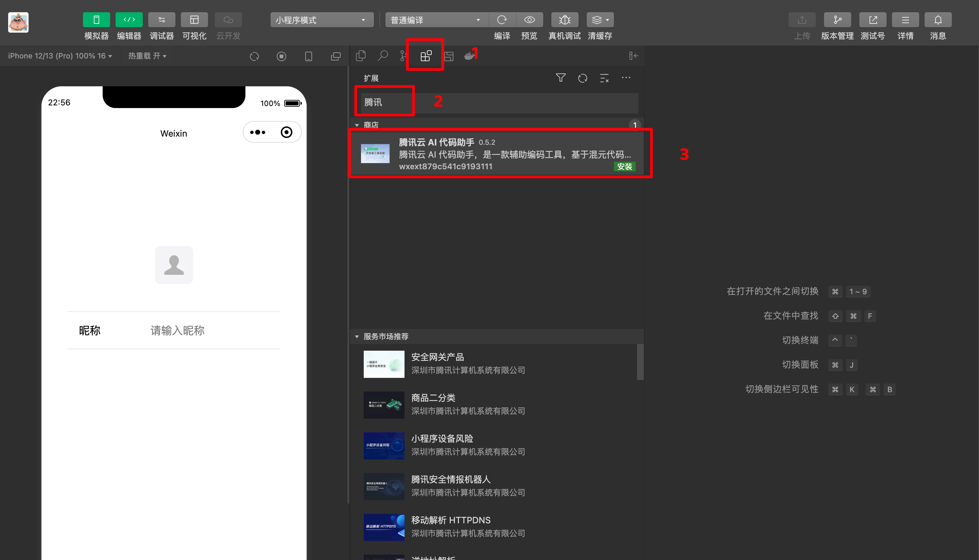Collapse the 服务市场推荐 section
The height and width of the screenshot is (560, 979).
click(x=357, y=336)
